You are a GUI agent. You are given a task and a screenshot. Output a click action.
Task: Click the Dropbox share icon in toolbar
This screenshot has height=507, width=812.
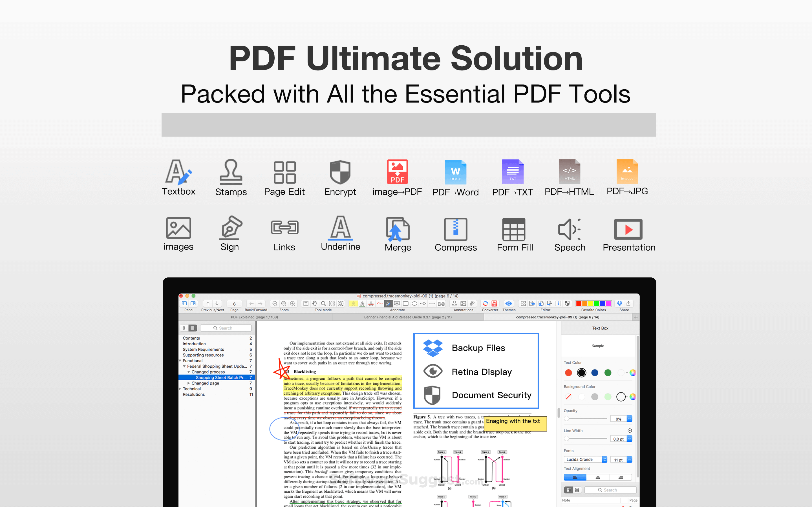coord(619,303)
